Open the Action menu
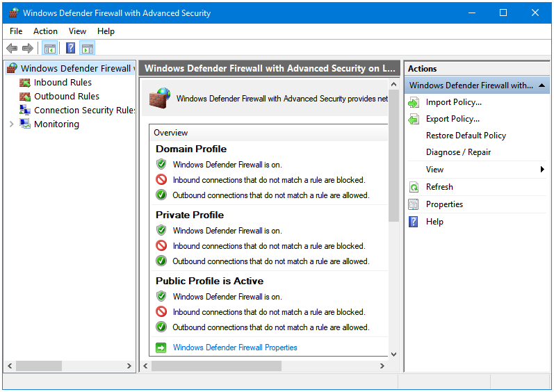 45,31
